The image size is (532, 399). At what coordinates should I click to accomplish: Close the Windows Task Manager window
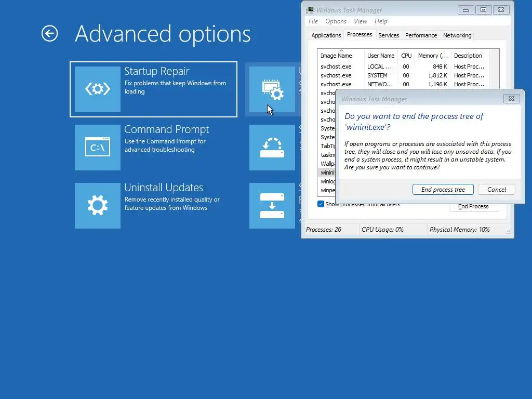click(501, 10)
